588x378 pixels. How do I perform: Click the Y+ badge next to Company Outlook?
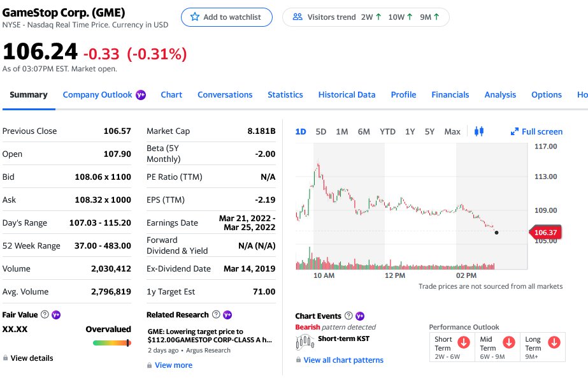[x=141, y=95]
